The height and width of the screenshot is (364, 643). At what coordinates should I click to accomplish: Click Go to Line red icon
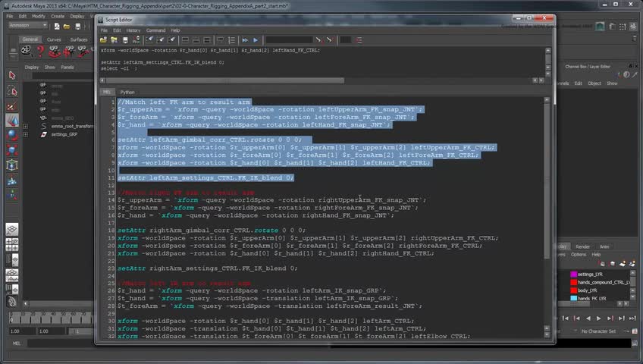coord(359,39)
